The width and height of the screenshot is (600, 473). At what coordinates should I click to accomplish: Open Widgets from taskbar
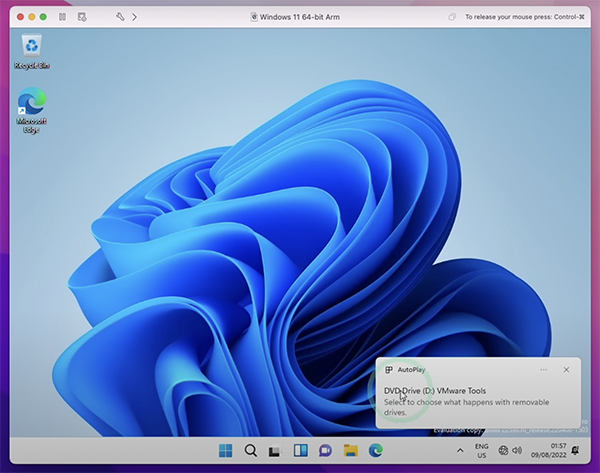coord(301,450)
